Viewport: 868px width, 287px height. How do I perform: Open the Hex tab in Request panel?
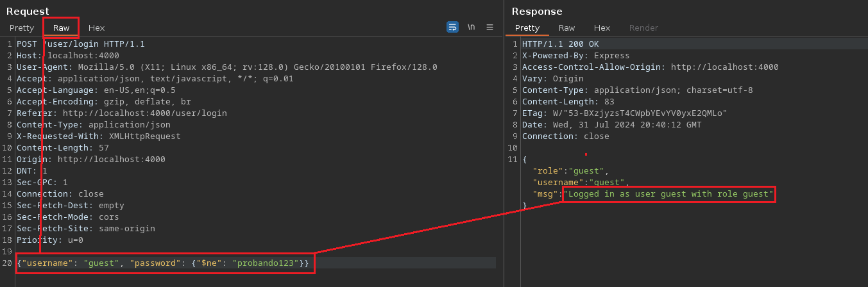(96, 28)
